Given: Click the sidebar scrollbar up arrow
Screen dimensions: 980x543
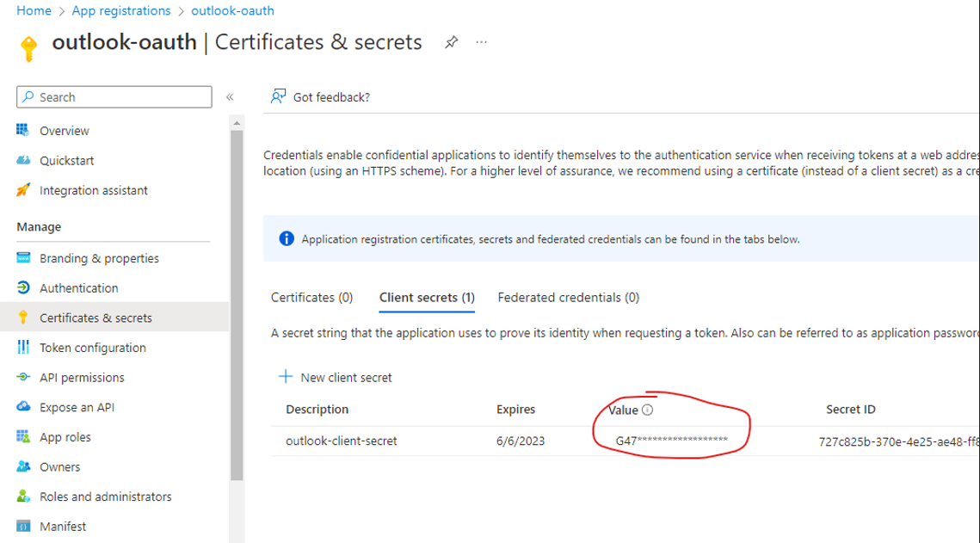Looking at the screenshot, I should (237, 123).
